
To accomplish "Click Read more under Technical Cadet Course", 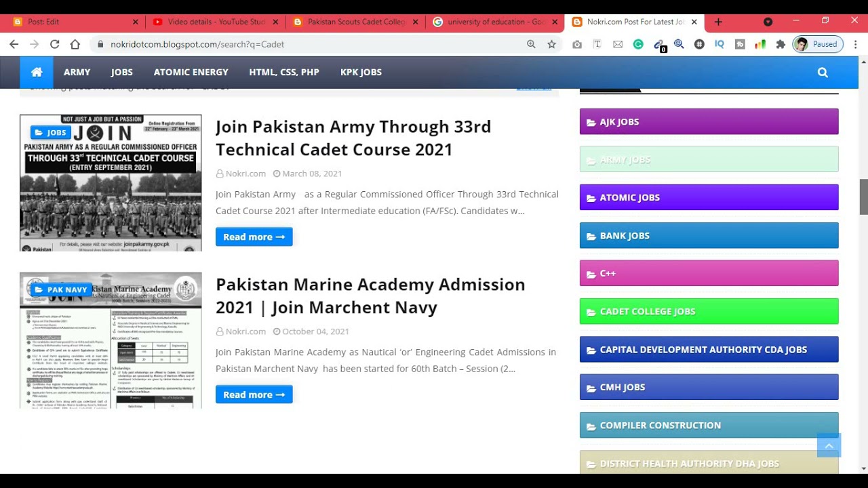I will (254, 237).
